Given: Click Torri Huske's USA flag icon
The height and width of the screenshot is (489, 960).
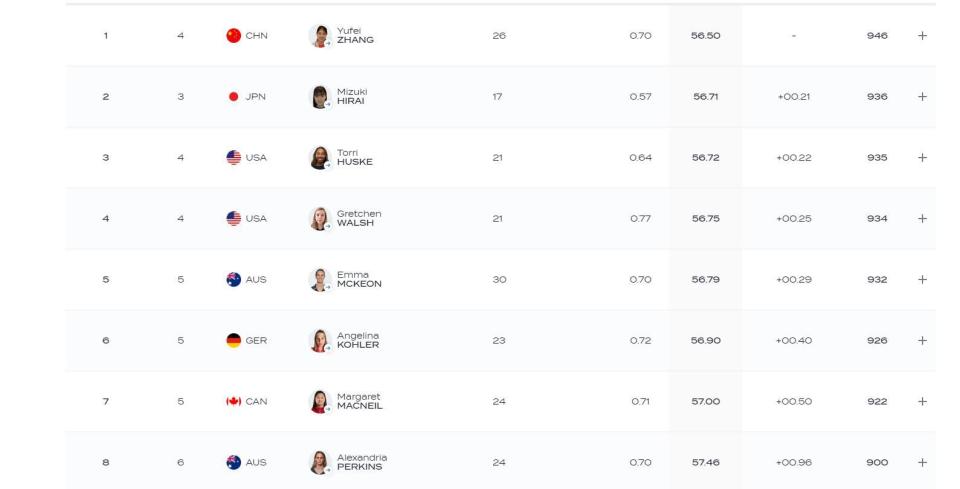Looking at the screenshot, I should (x=233, y=157).
